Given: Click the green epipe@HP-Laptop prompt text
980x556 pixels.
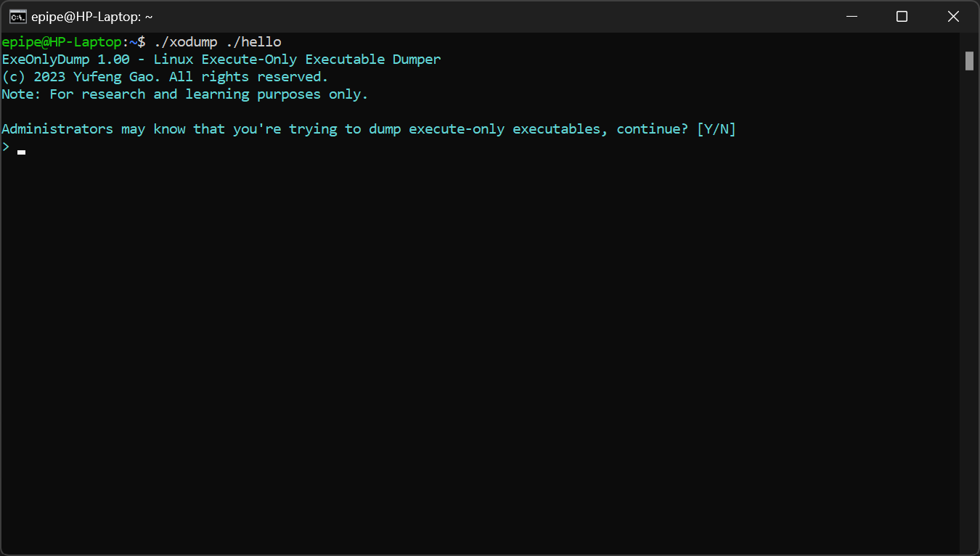Looking at the screenshot, I should [x=61, y=42].
